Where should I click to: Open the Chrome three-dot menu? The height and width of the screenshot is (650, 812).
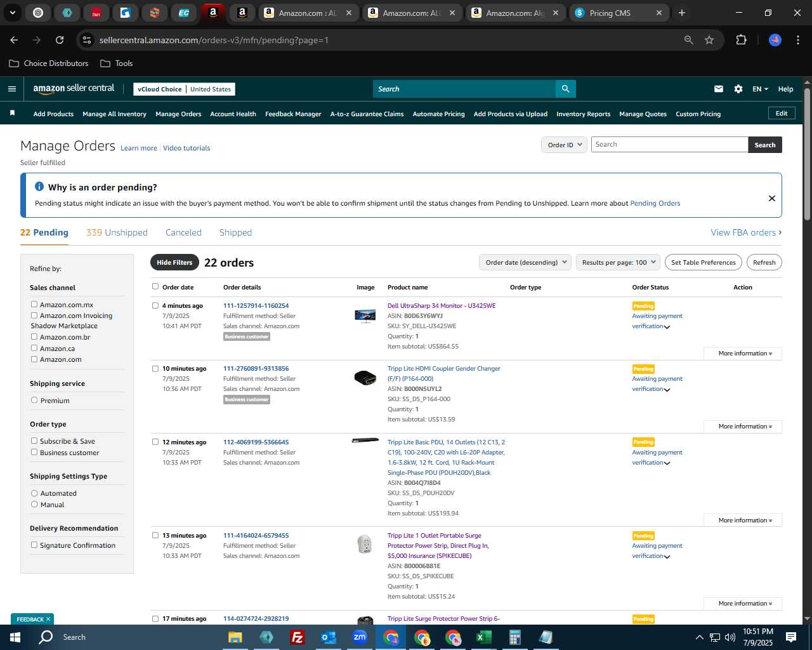797,40
